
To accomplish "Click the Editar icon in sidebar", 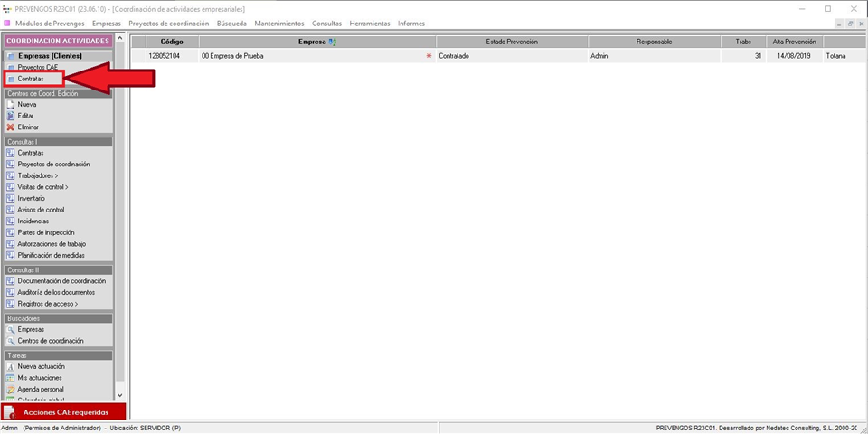I will click(11, 116).
